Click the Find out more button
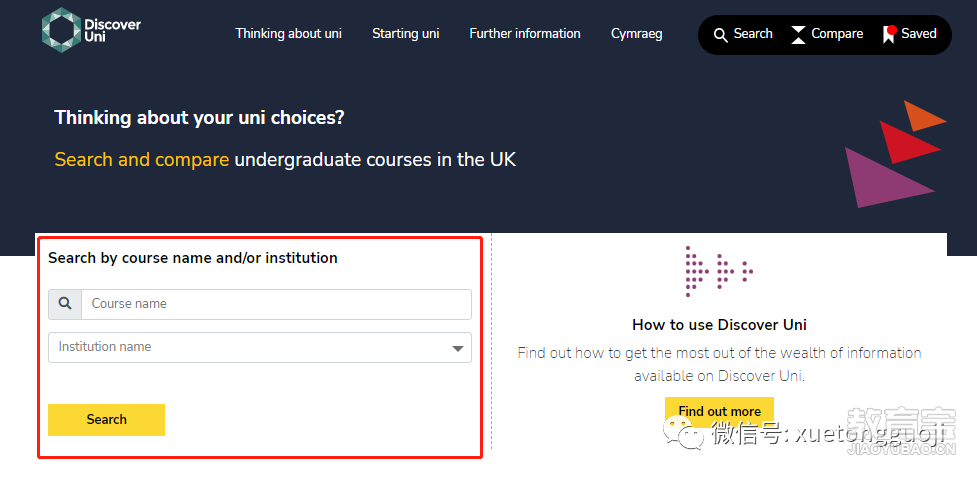This screenshot has width=977, height=478. tap(720, 411)
